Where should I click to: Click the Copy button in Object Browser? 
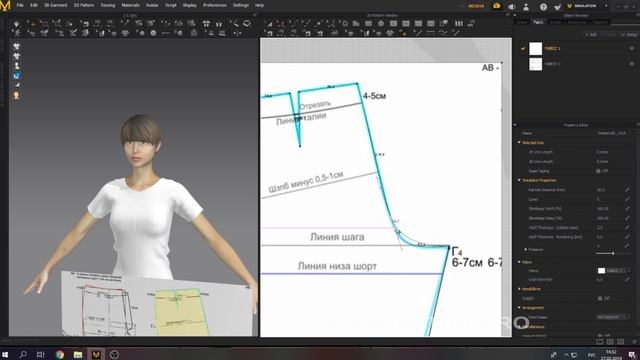(609, 35)
